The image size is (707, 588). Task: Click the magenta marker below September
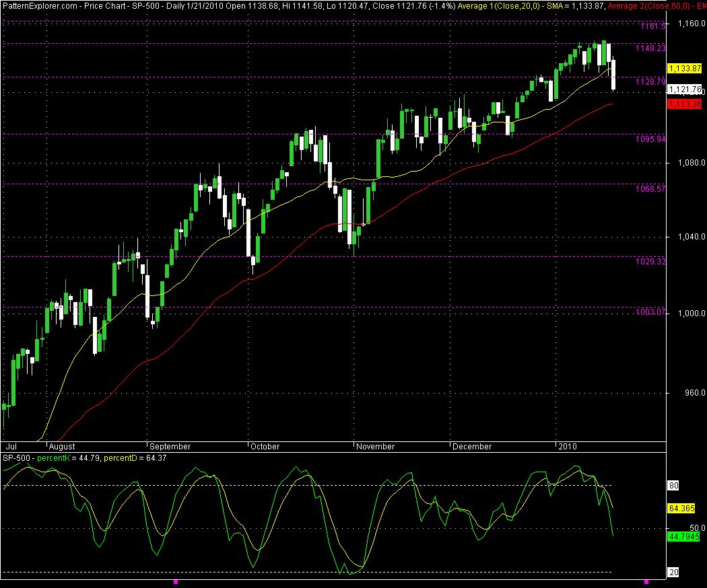(176, 582)
